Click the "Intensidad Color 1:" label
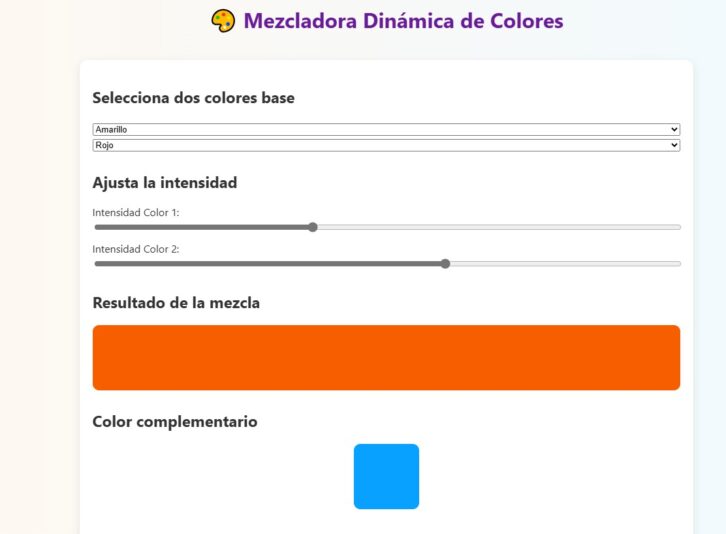Image resolution: width=726 pixels, height=534 pixels. [x=135, y=212]
